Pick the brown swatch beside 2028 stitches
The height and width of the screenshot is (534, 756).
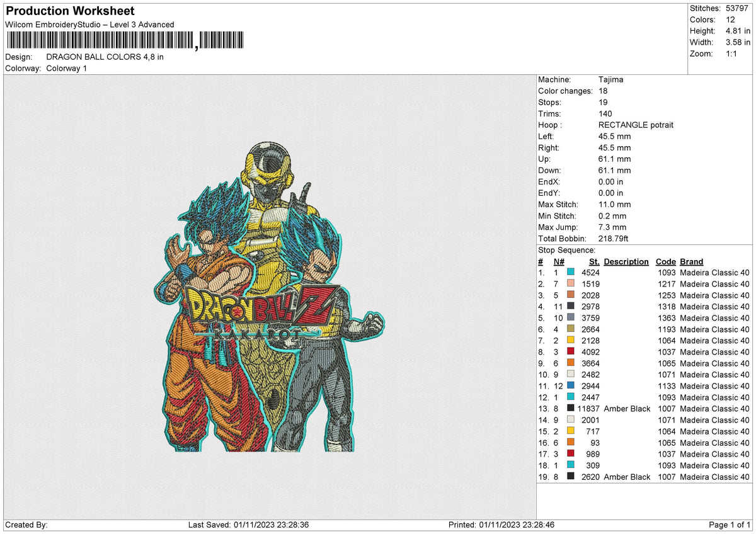point(571,295)
